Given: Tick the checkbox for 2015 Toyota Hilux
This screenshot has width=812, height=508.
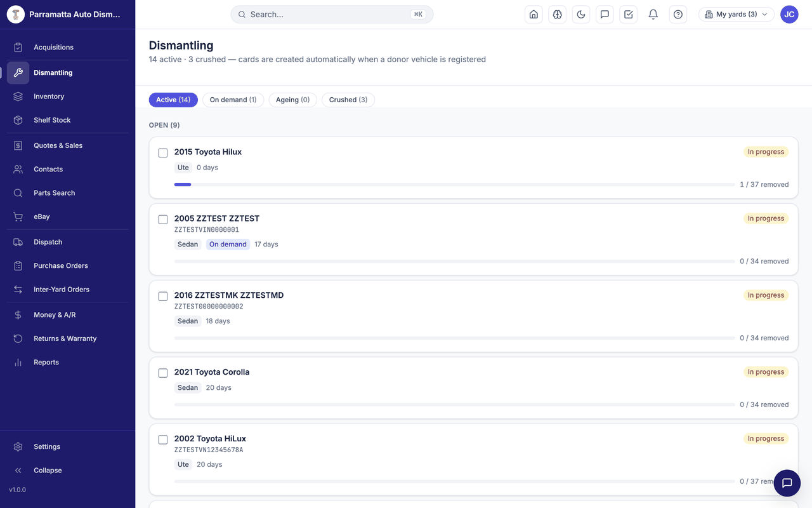Looking at the screenshot, I should click(x=163, y=153).
